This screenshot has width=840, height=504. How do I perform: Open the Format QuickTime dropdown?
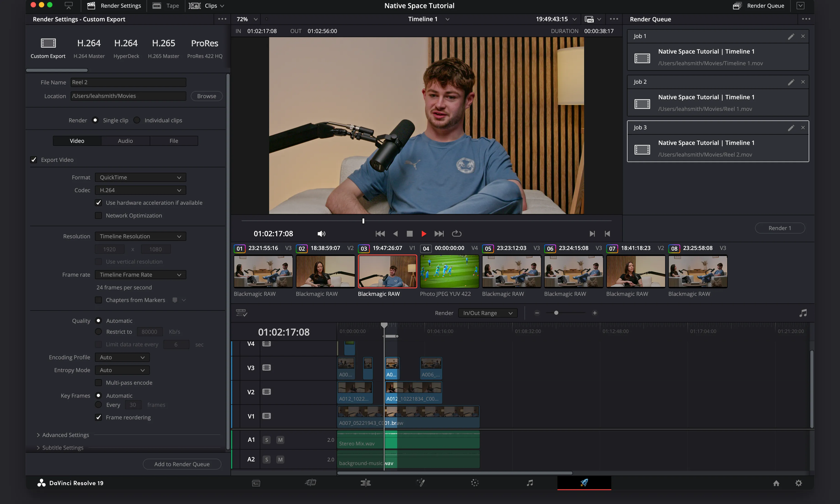(x=141, y=177)
